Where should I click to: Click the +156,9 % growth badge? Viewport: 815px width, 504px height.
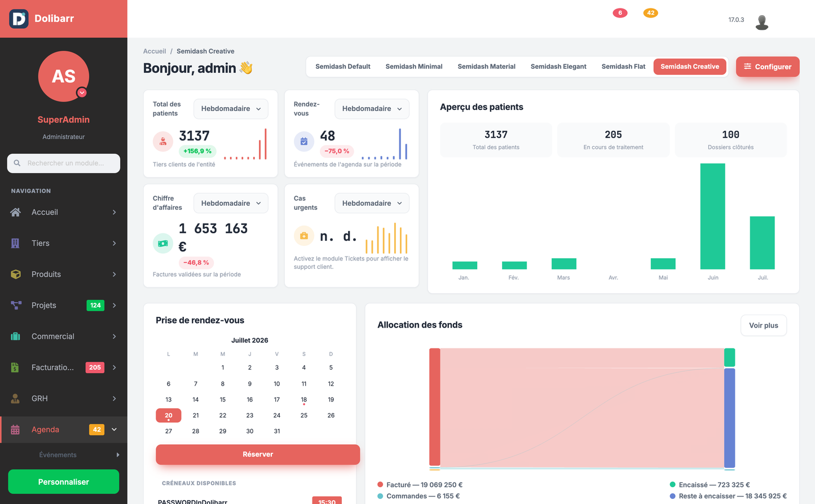197,151
